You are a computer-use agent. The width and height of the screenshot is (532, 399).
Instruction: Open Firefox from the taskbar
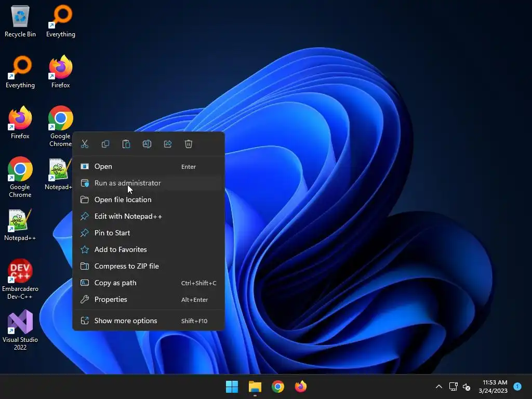click(x=301, y=387)
